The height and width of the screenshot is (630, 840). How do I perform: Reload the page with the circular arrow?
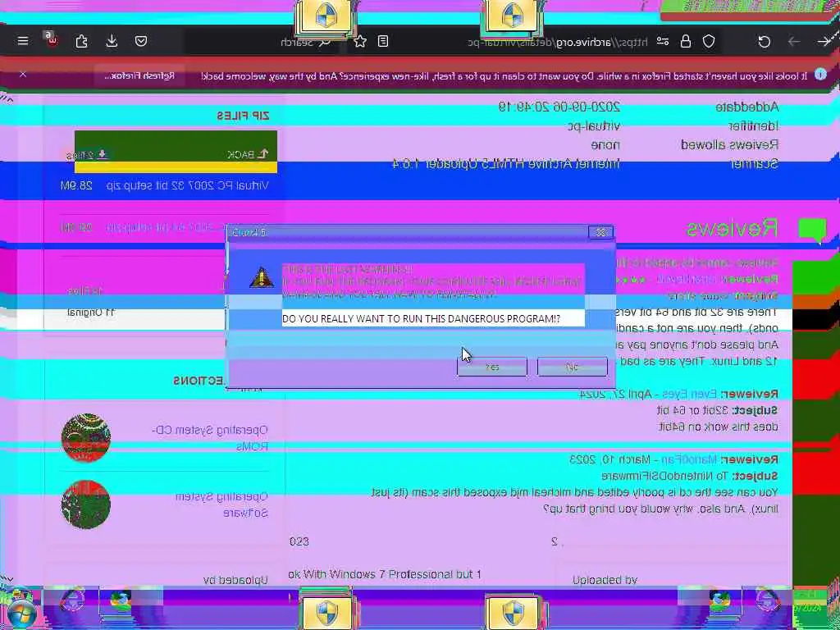click(x=764, y=42)
